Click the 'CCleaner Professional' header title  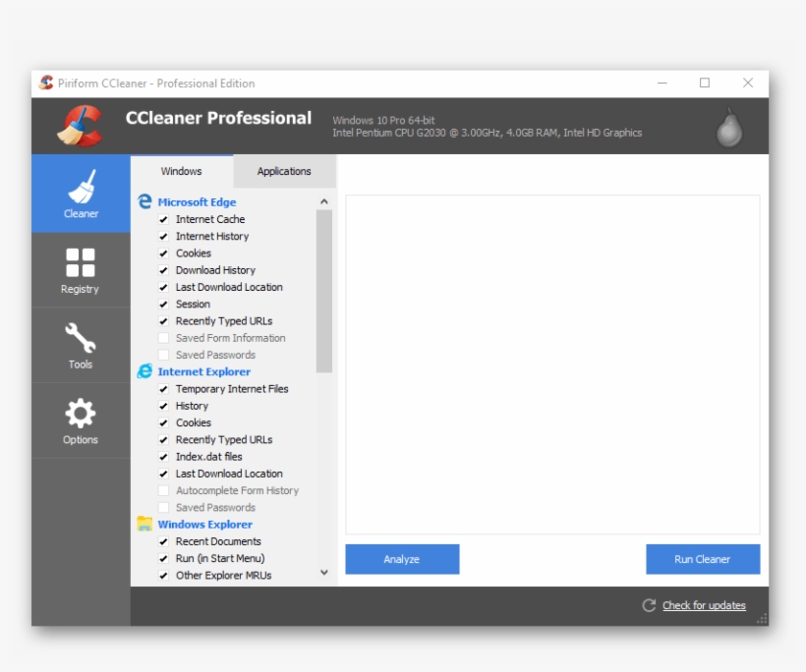218,118
